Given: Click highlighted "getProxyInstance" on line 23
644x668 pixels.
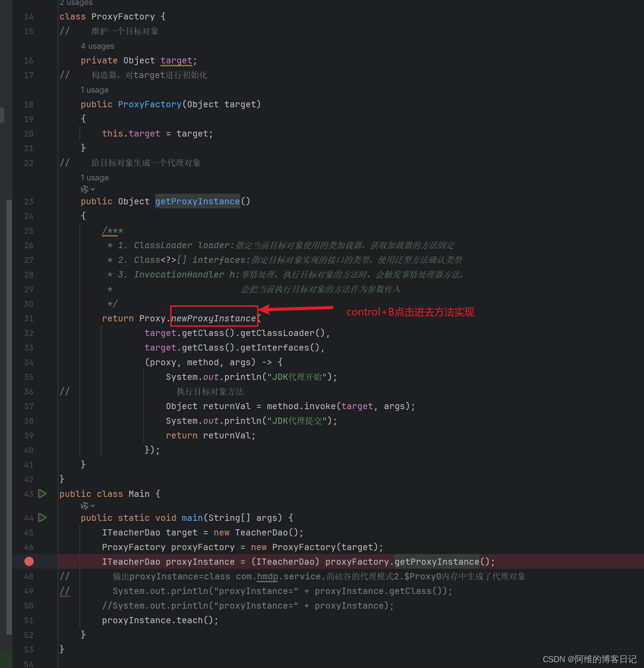Looking at the screenshot, I should [198, 201].
